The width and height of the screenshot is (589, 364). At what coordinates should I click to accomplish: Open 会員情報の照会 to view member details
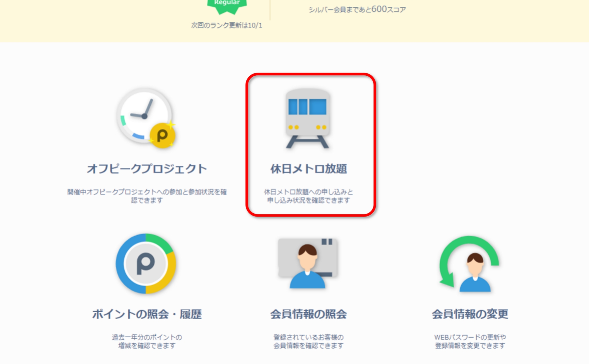[308, 314]
